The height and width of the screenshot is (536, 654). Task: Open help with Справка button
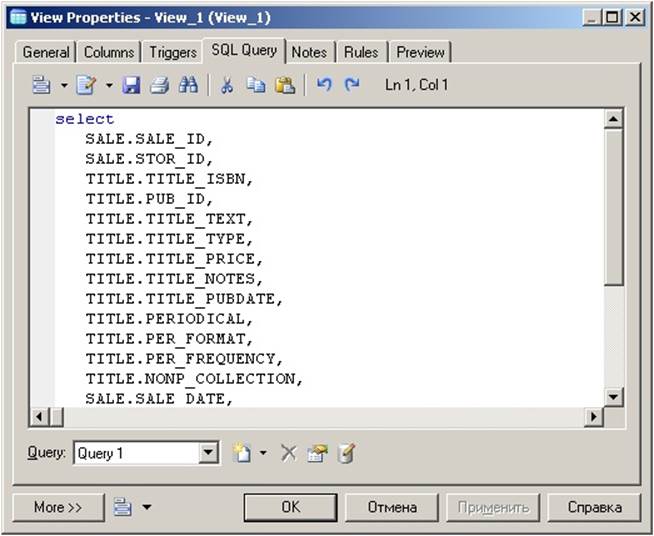point(594,507)
